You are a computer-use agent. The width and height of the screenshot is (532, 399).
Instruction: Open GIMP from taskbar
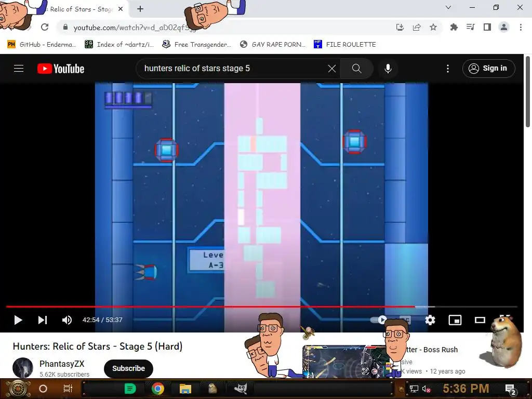[x=240, y=389]
